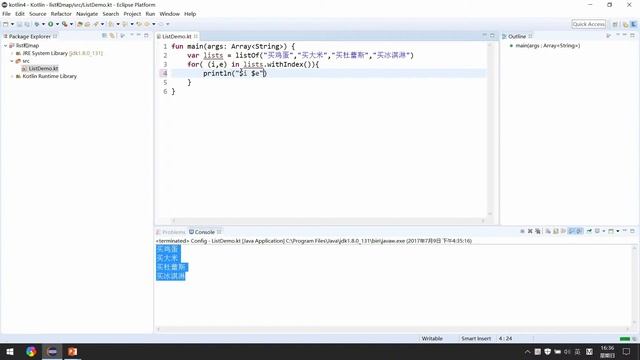Open Debug configurations dropdown arrow
The width and height of the screenshot is (640, 360).
pyautogui.click(x=43, y=24)
